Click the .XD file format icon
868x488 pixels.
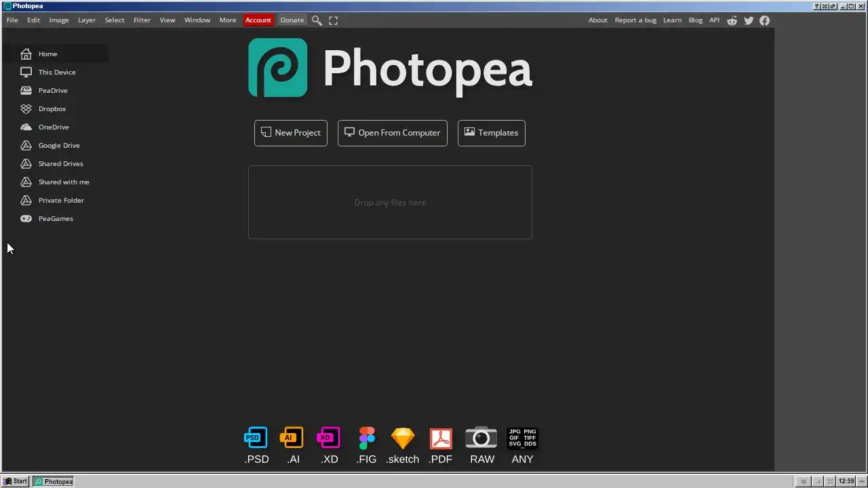[330, 445]
